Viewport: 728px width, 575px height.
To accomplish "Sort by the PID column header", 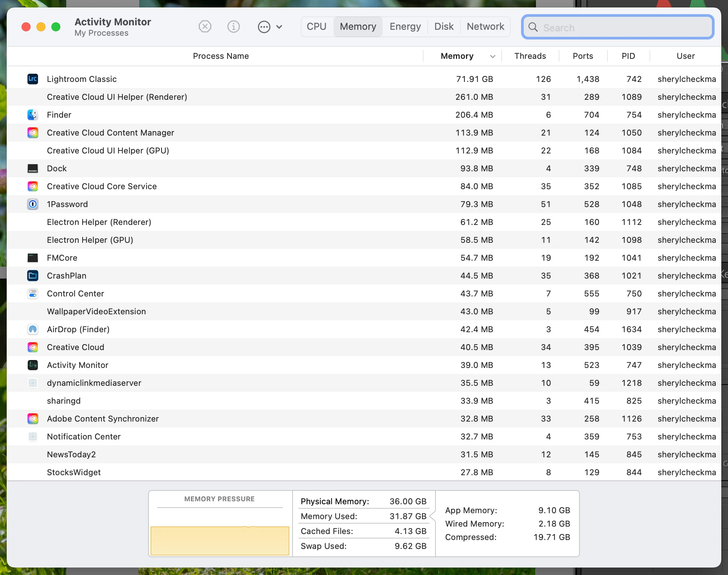I will (x=628, y=56).
